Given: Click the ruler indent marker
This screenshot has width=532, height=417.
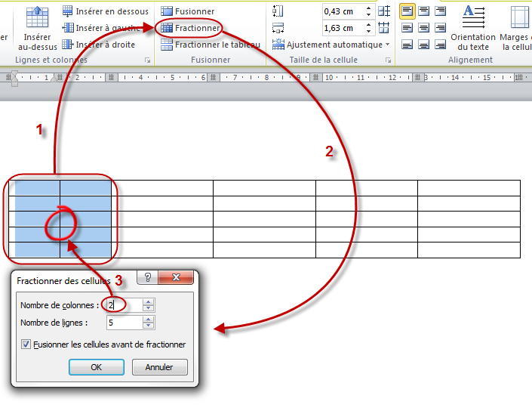Looking at the screenshot, I should coord(14,79).
